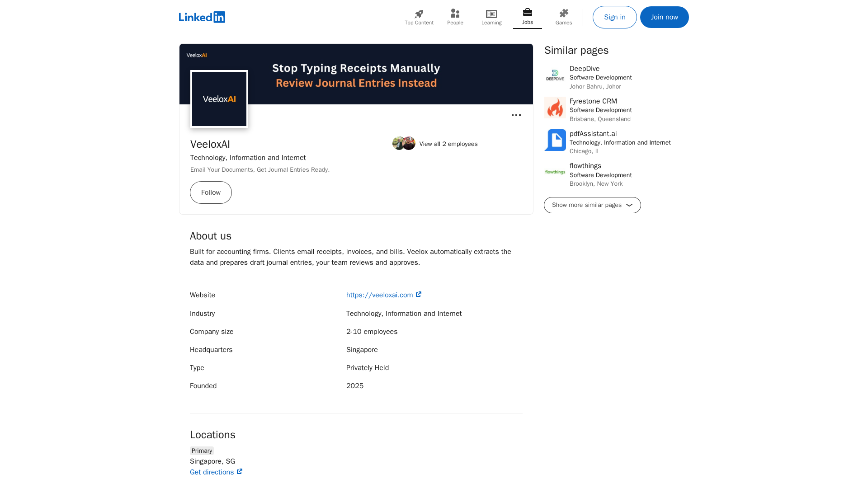
Task: Open the Learning video icon
Action: tap(491, 14)
